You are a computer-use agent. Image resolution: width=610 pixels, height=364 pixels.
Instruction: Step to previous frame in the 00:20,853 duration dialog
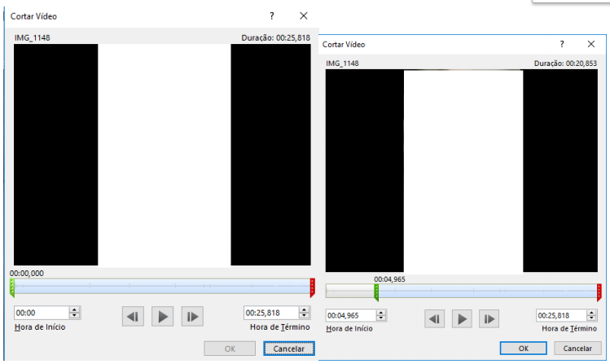click(x=436, y=319)
